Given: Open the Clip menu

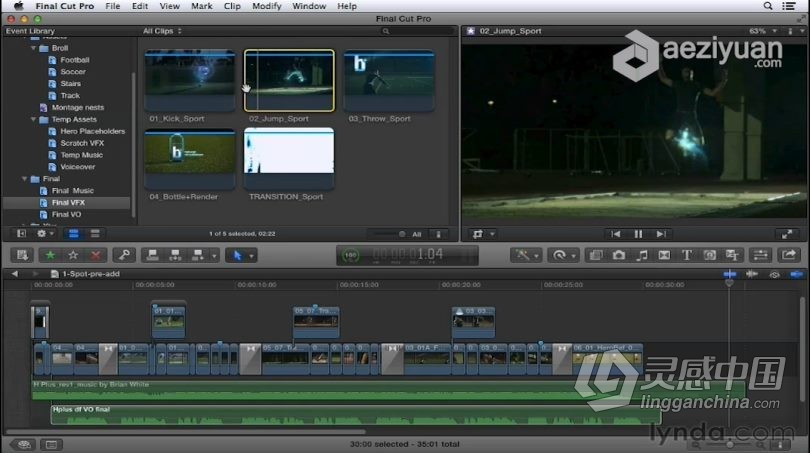Looking at the screenshot, I should 232,6.
